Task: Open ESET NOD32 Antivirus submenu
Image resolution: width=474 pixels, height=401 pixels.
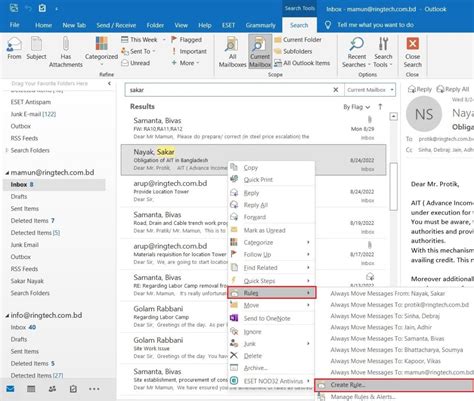Action: pyautogui.click(x=271, y=381)
